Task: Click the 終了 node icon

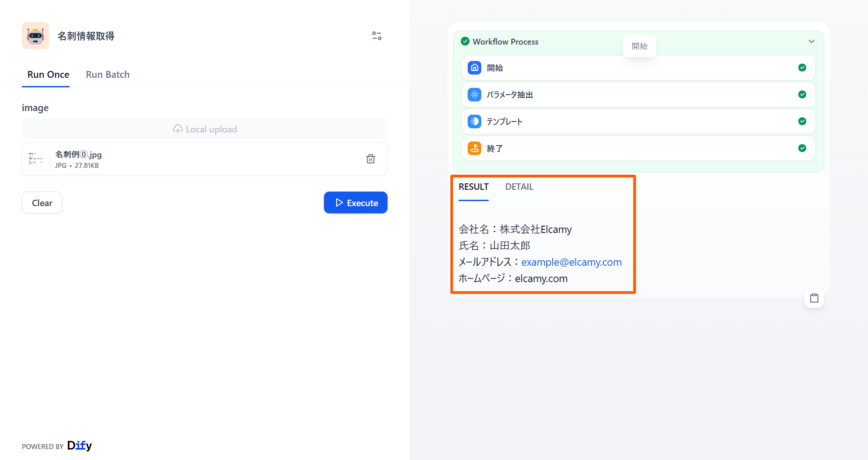Action: click(474, 148)
